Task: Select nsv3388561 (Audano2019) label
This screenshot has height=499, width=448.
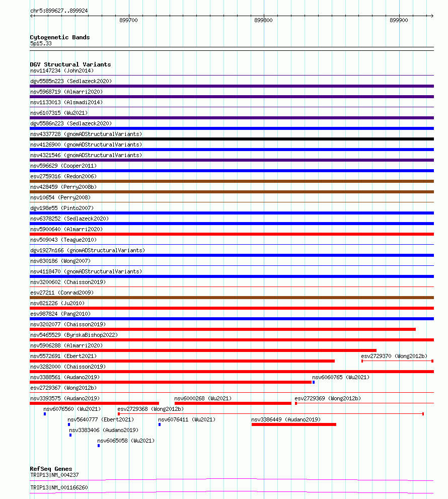Action: tap(65, 377)
